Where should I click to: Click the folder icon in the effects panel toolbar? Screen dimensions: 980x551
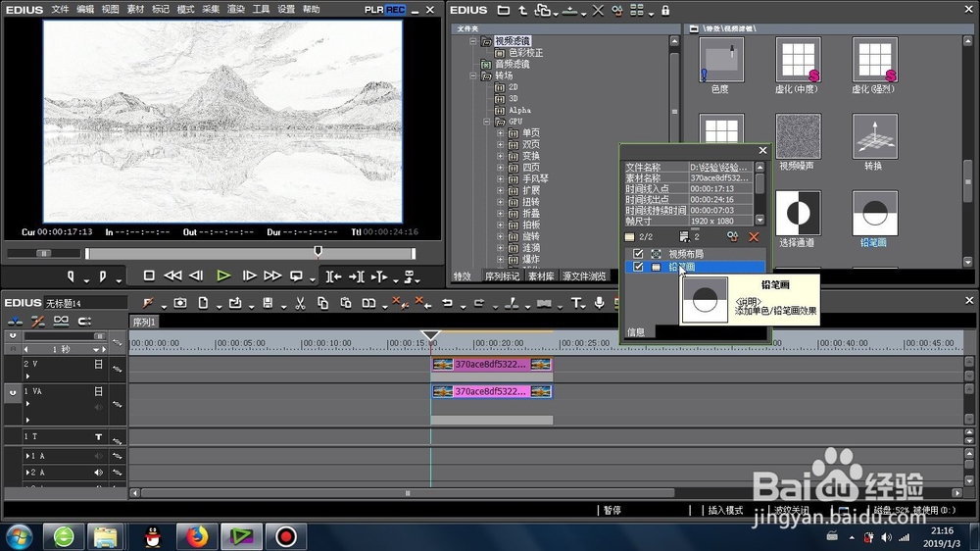[x=504, y=10]
